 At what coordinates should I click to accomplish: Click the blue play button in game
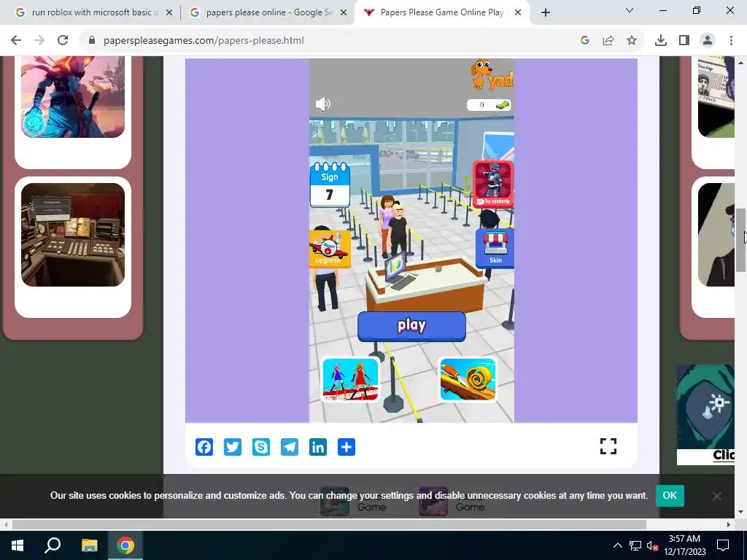(411, 326)
